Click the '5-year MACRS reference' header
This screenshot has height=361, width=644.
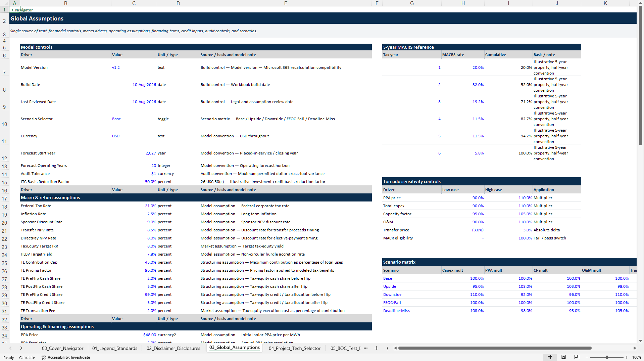pyautogui.click(x=482, y=47)
